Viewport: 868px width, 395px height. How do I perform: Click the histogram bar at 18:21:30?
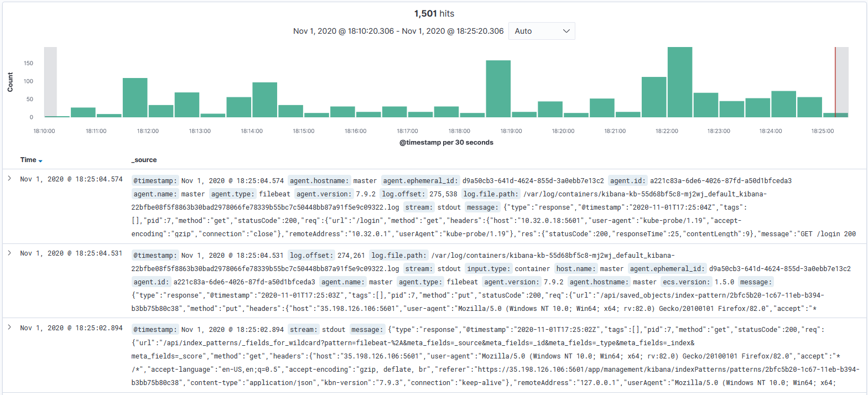654,97
